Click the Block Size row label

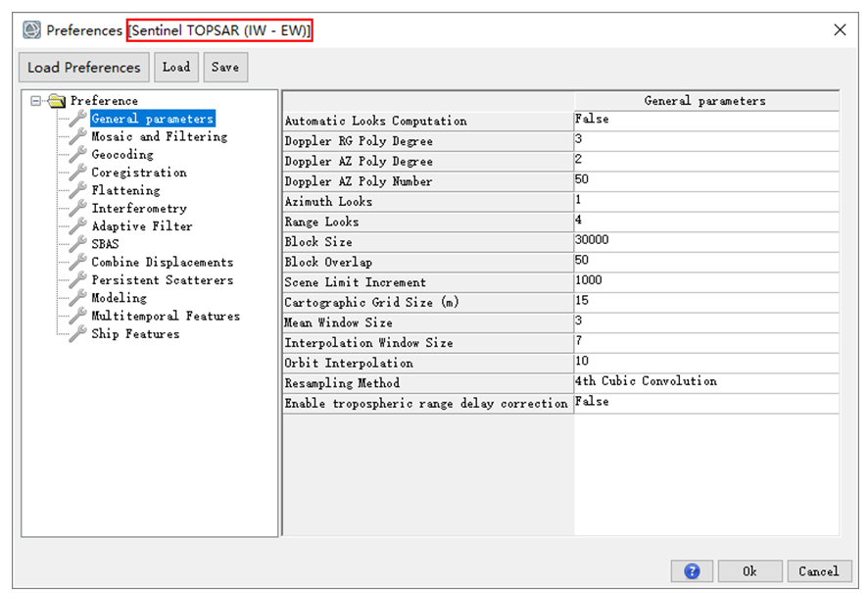tap(318, 241)
